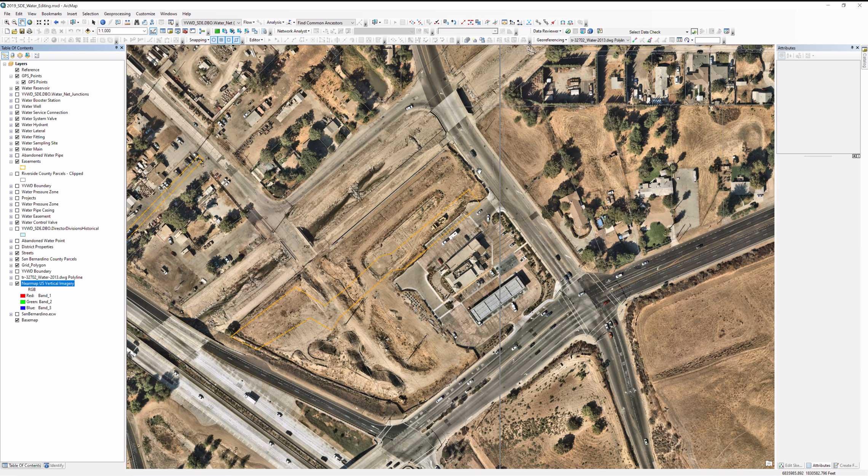Activate the Full Extent globe icon
The height and width of the screenshot is (476, 868).
[29, 22]
